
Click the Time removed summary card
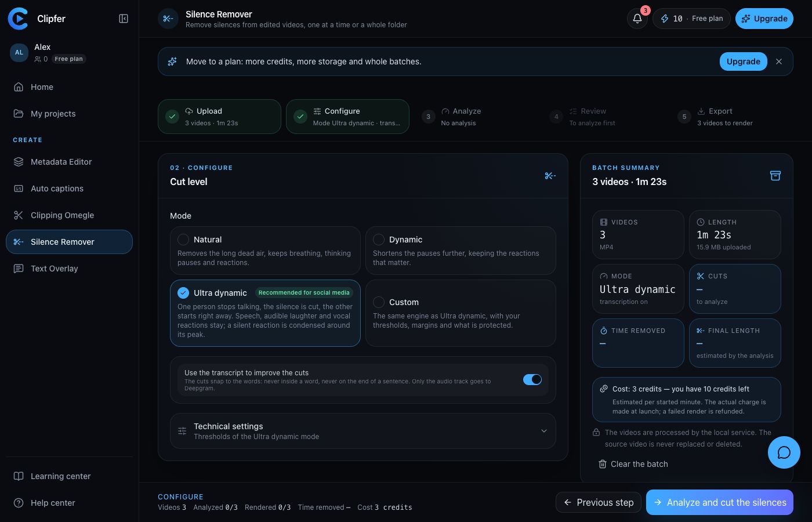(x=638, y=343)
